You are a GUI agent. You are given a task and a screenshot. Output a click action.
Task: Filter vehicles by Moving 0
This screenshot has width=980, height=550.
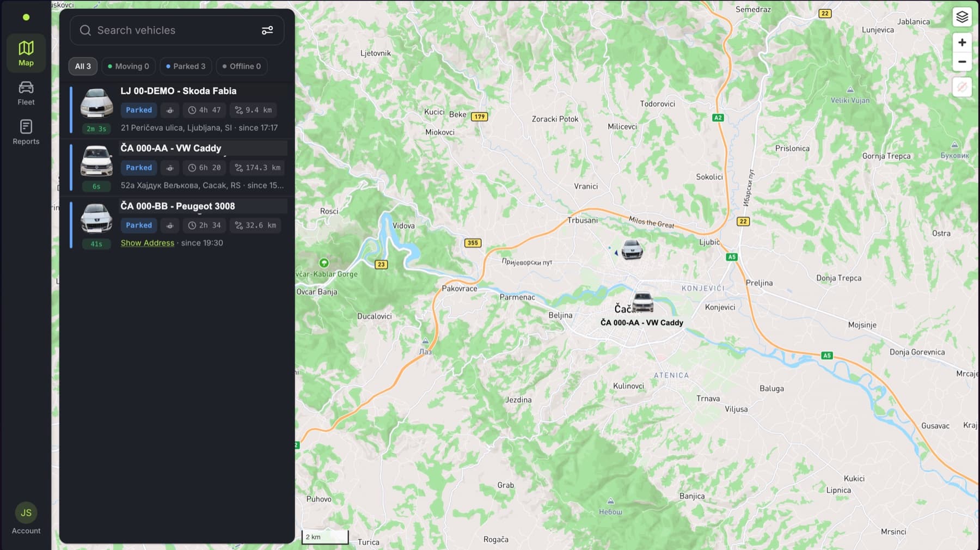128,66
